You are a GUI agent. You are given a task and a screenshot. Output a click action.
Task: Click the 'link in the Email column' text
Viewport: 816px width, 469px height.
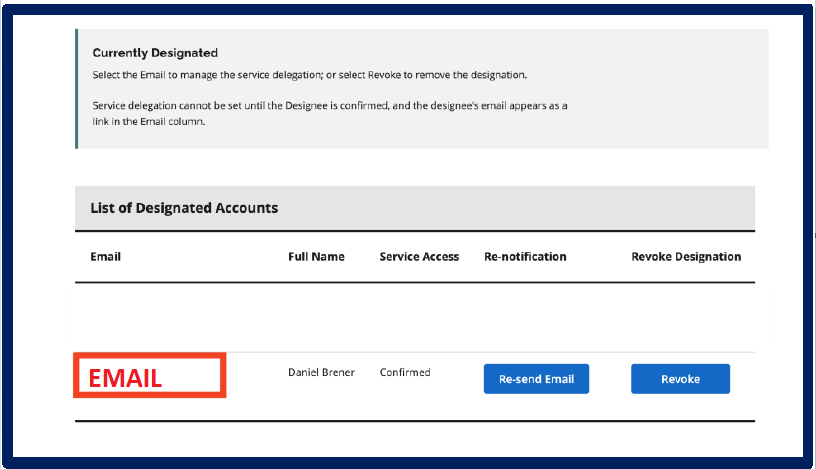(148, 122)
